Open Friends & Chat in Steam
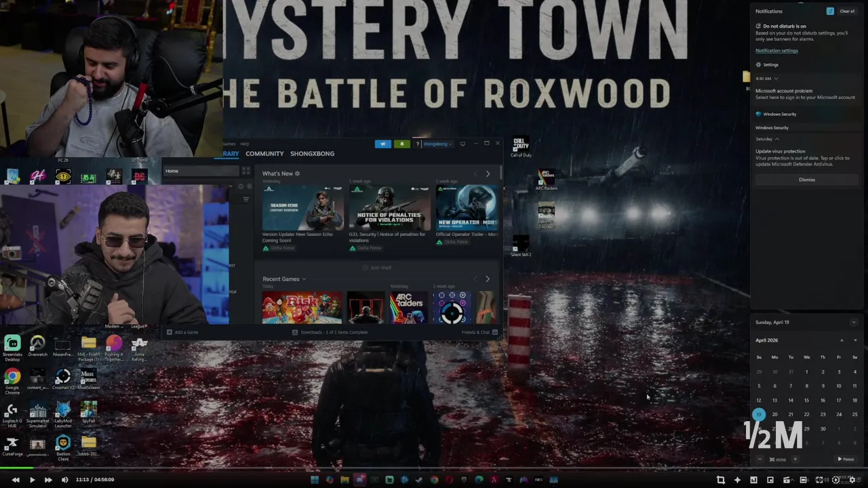This screenshot has width=868, height=488. (x=479, y=332)
